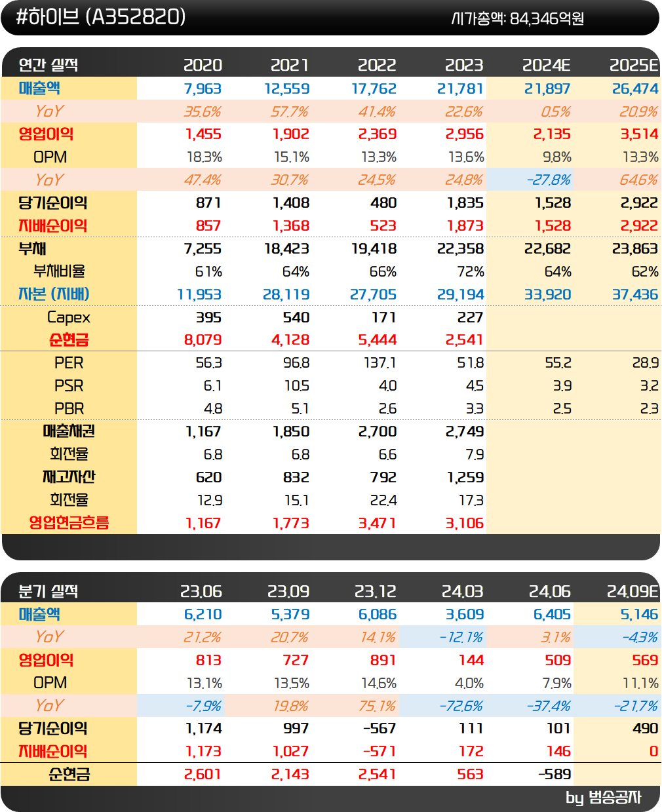662x812 pixels.
Task: Click the Capex value 540
Action: [x=296, y=317]
